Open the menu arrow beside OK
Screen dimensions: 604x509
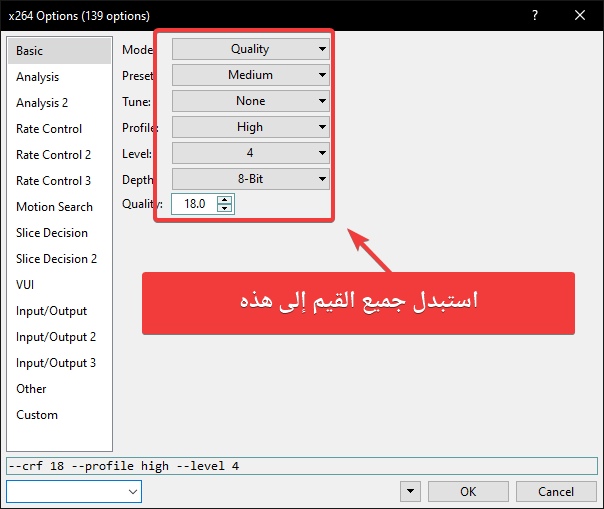pos(410,492)
